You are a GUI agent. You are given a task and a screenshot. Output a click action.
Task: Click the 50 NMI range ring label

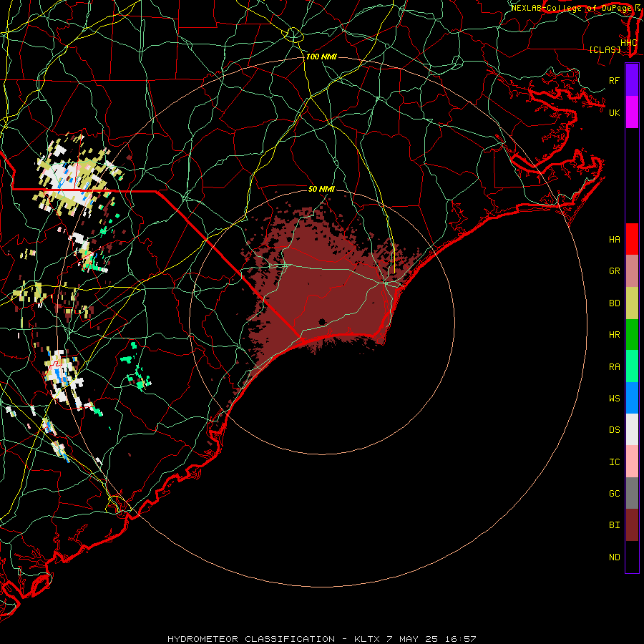[x=321, y=189]
